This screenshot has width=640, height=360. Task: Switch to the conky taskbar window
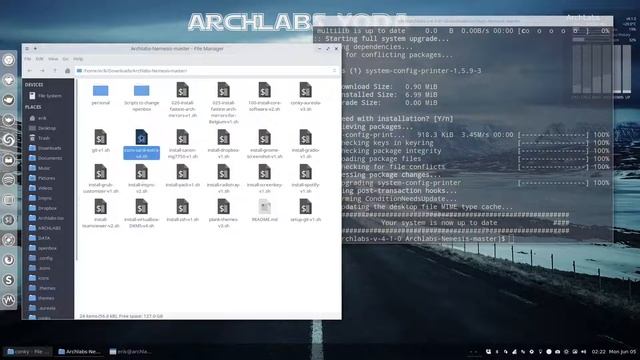pos(28,351)
